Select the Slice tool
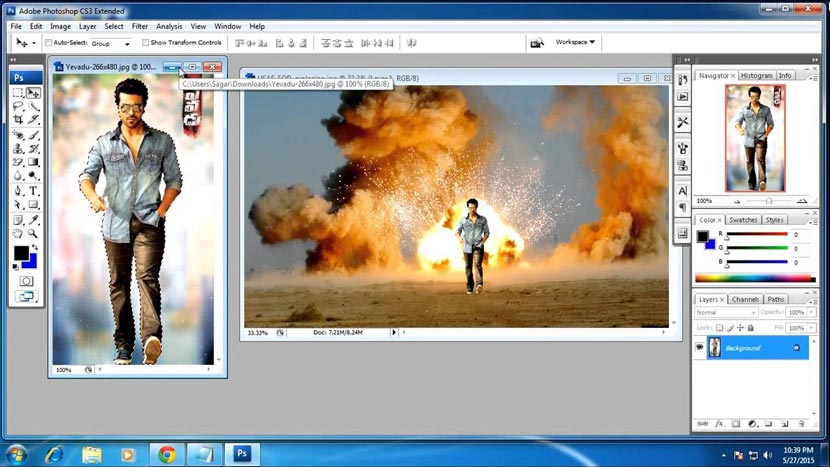This screenshot has width=830, height=467. tap(33, 120)
